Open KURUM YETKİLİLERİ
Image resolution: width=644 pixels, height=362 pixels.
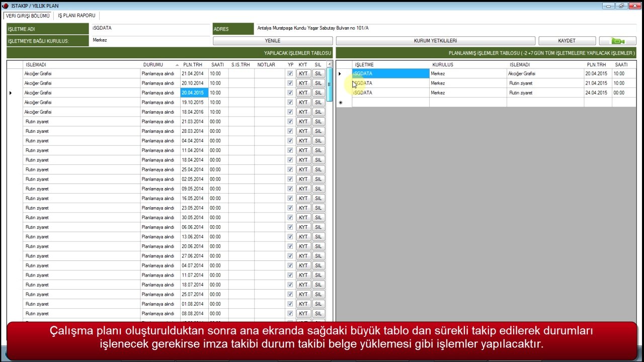point(435,41)
